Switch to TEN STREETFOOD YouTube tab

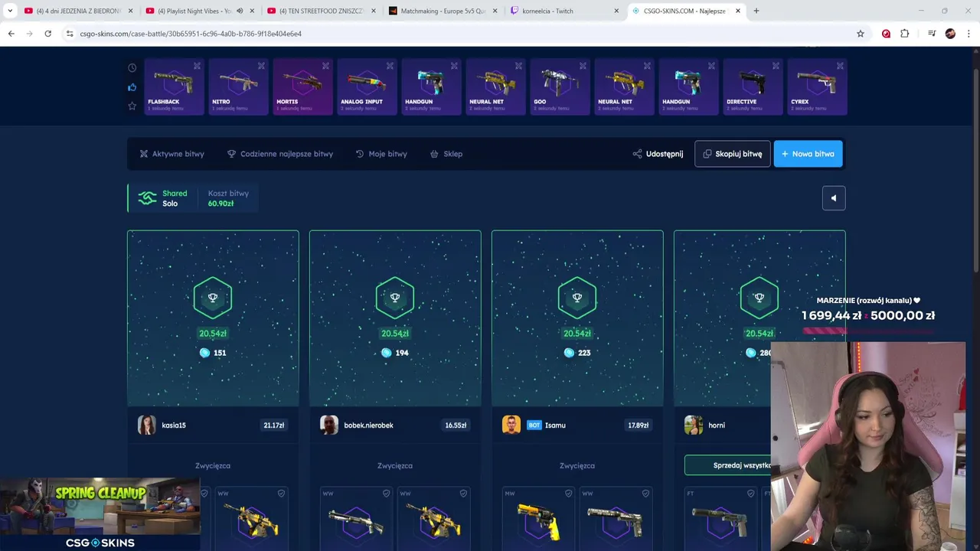click(x=322, y=11)
